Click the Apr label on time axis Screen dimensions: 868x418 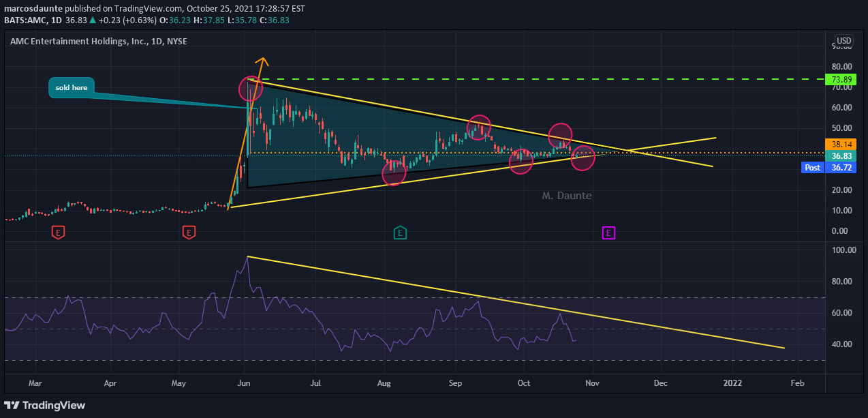point(110,383)
